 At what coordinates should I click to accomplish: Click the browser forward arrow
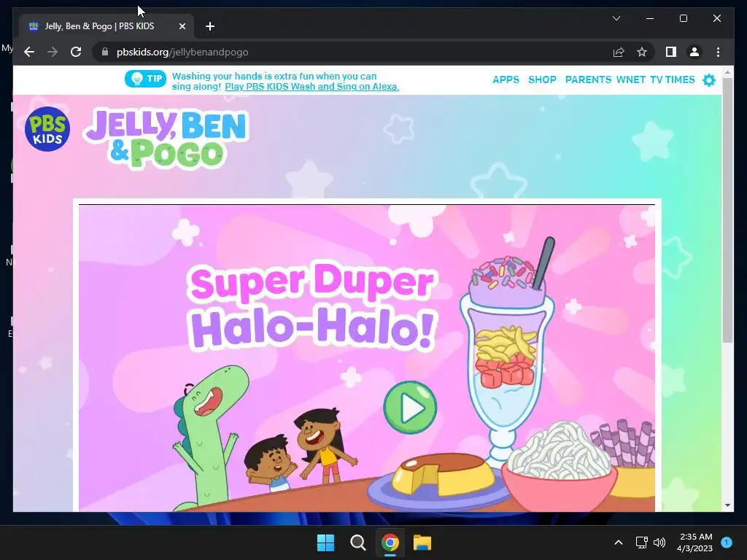click(x=53, y=52)
